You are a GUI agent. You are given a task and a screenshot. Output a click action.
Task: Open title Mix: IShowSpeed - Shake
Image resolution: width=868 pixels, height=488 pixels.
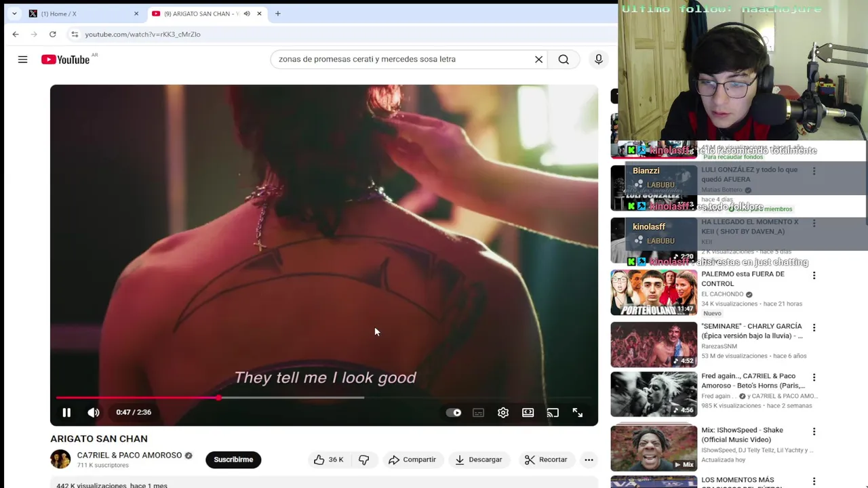(x=742, y=434)
